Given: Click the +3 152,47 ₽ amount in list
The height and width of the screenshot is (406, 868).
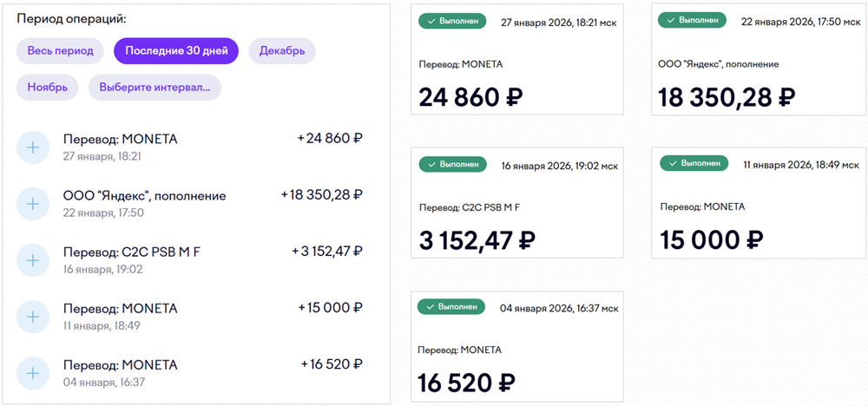Looking at the screenshot, I should click(x=327, y=252).
